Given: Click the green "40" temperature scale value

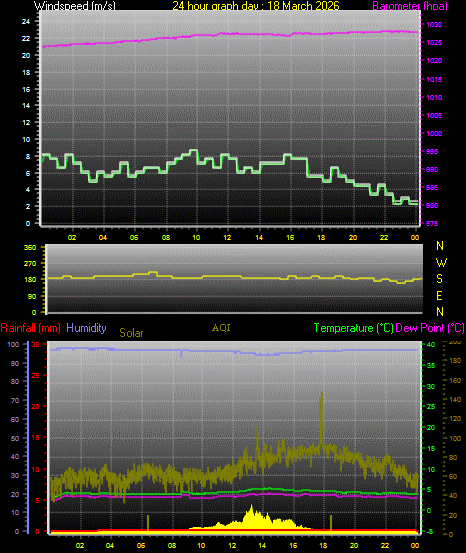Looking at the screenshot, I should [431, 345].
